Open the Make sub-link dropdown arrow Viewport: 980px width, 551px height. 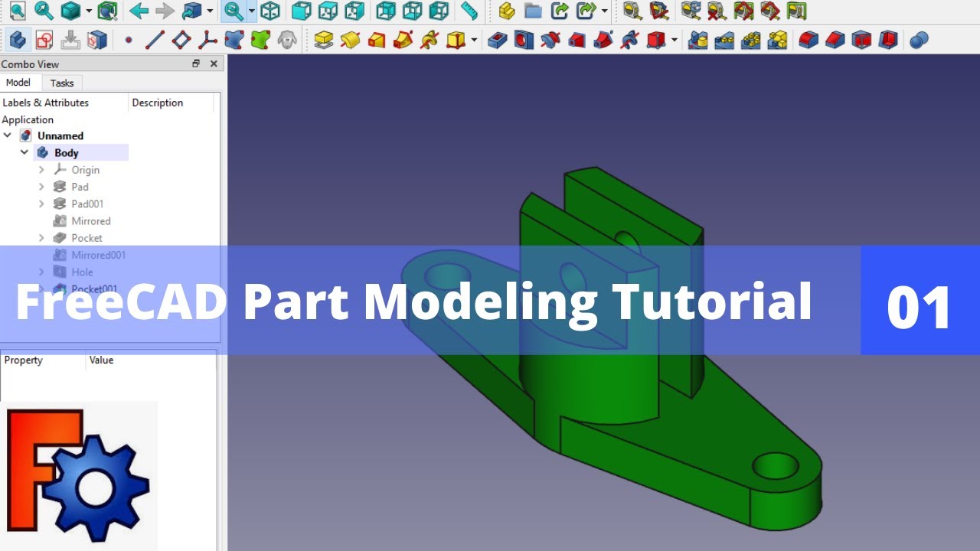point(604,11)
